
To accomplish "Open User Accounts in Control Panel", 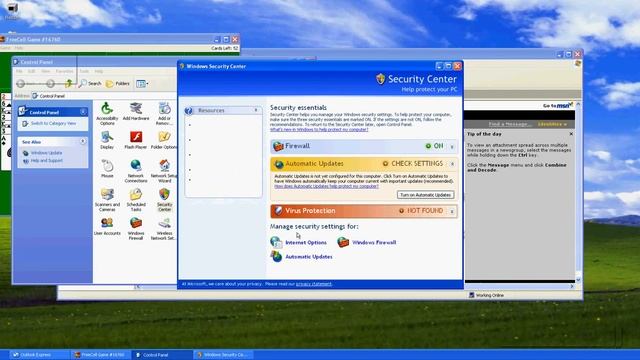I will (107, 227).
